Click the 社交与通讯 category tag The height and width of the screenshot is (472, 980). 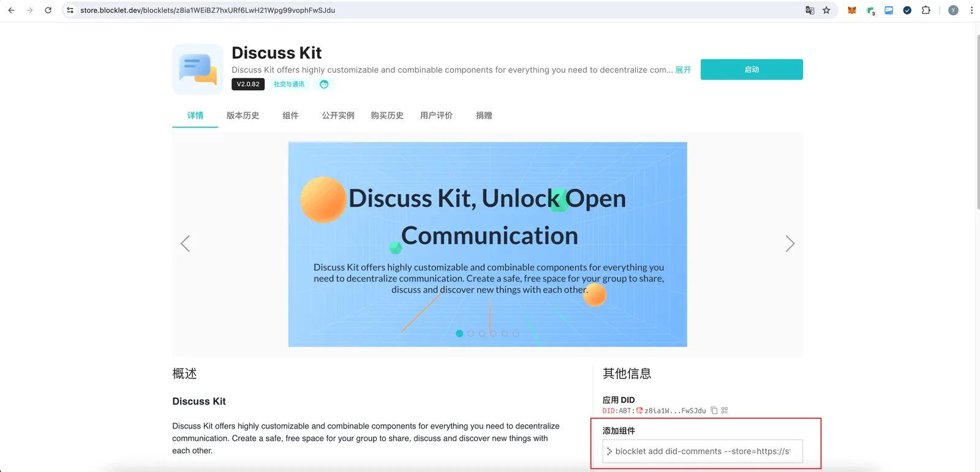(289, 84)
